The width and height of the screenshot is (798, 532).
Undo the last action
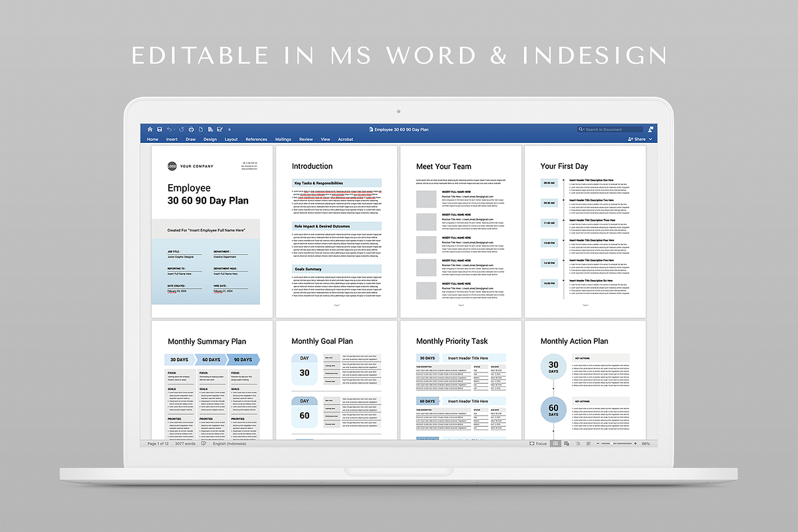(169, 129)
